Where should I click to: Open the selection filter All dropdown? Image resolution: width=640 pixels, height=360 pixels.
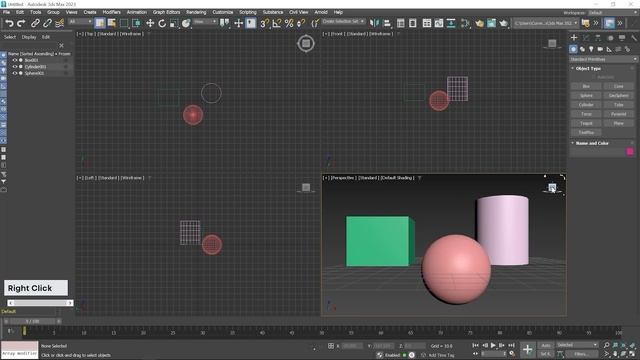[x=80, y=22]
